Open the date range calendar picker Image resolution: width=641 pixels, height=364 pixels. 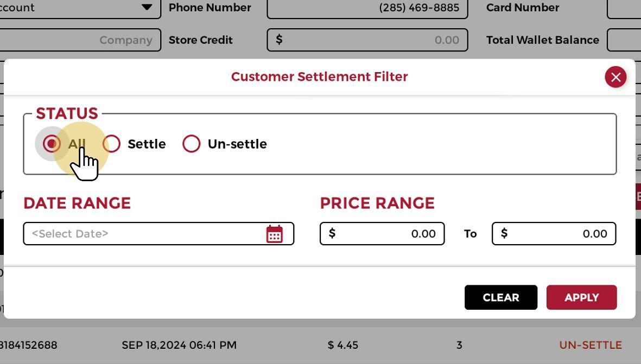tap(275, 234)
